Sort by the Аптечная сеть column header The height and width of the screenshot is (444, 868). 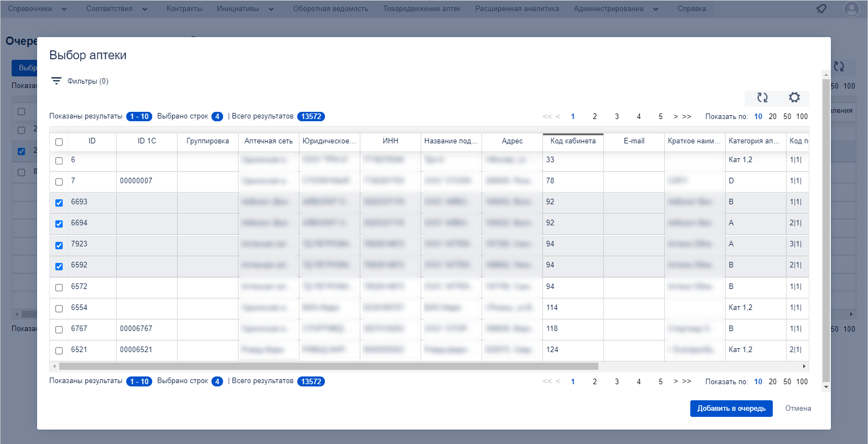tap(268, 141)
